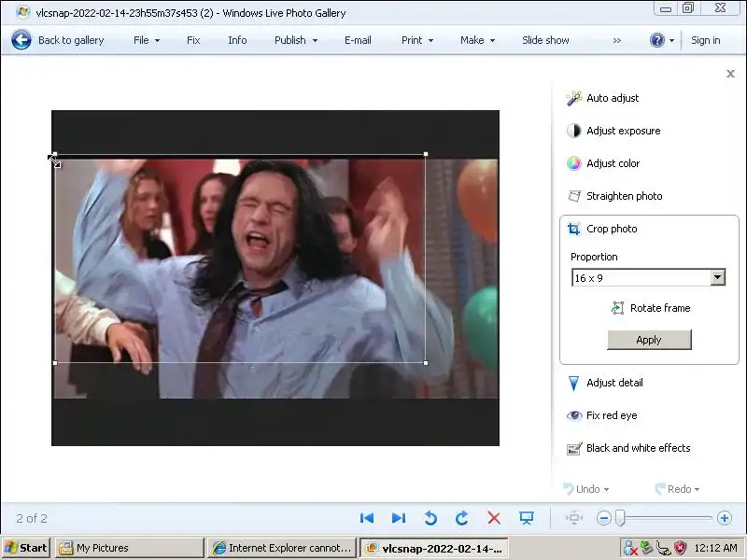Viewport: 747px width, 560px height.
Task: Open the Publish menu
Action: tap(295, 40)
